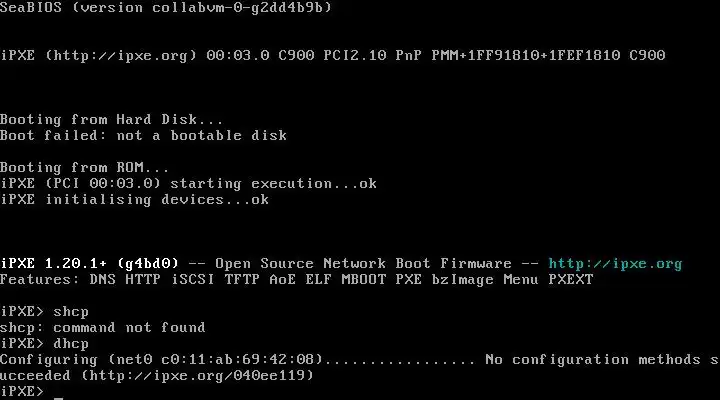The width and height of the screenshot is (720, 400).
Task: Click 'starting execution...ok' text
Action: click(273, 184)
